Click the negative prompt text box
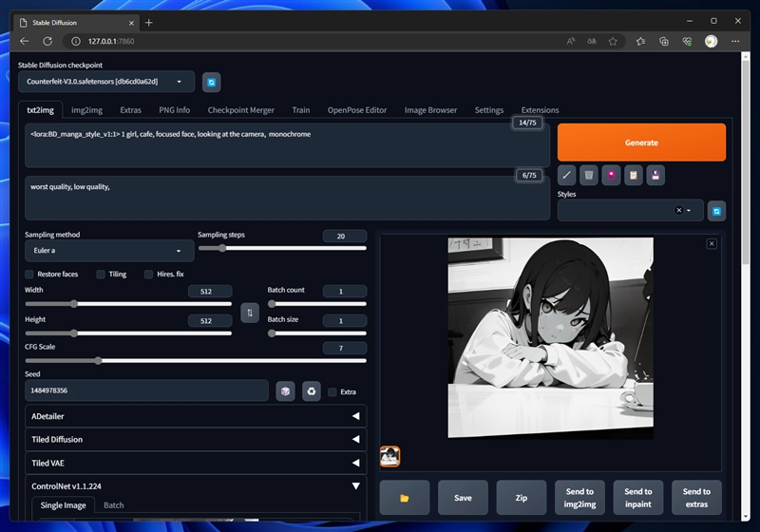760x532 pixels. (287, 199)
